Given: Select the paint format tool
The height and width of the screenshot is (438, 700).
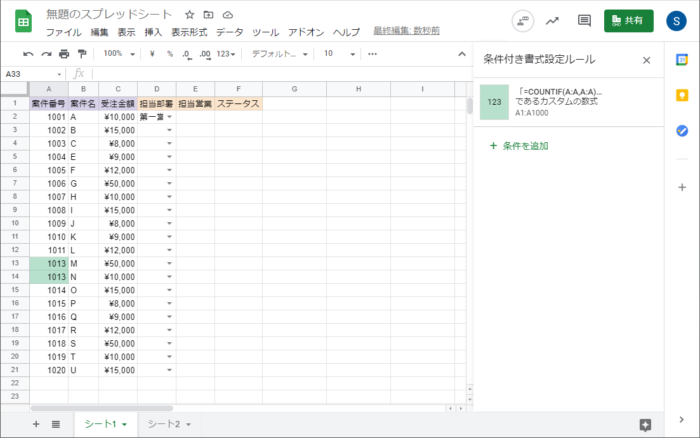Looking at the screenshot, I should (81, 54).
